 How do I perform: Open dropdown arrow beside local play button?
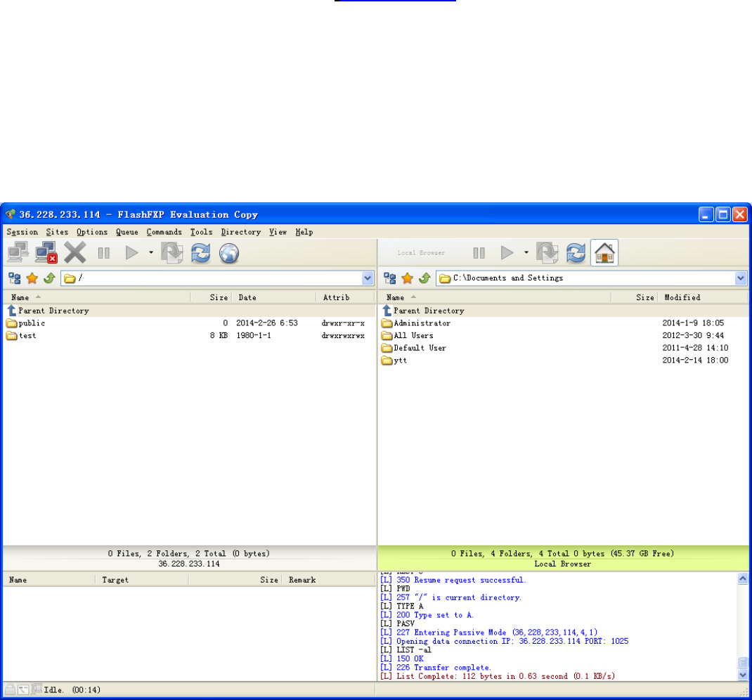pos(526,252)
